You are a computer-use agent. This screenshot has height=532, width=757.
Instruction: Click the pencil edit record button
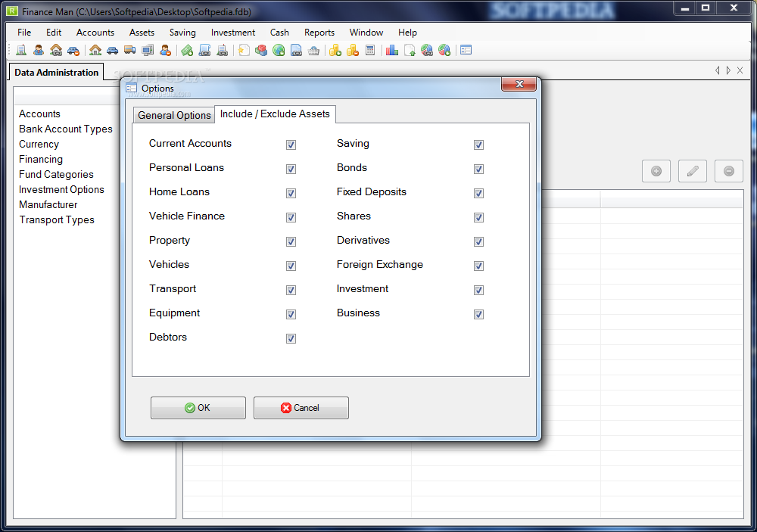pos(693,171)
